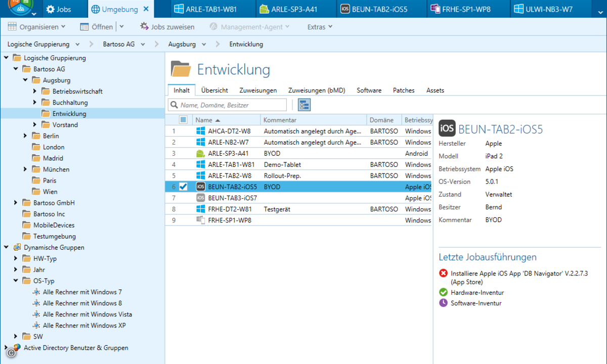Image resolution: width=607 pixels, height=364 pixels.
Task: Click the Dynamische Gruppen group icon
Action: [x=17, y=247]
